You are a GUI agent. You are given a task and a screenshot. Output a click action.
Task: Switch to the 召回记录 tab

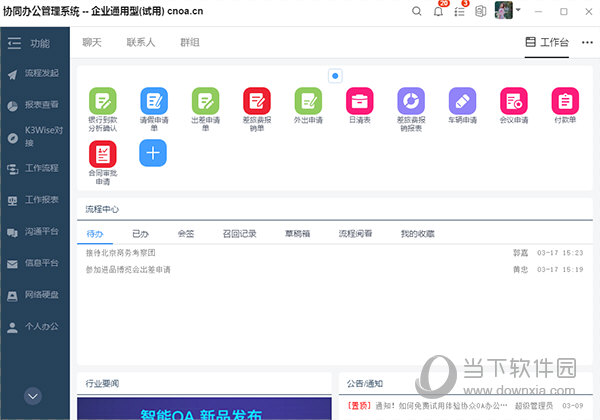[240, 234]
